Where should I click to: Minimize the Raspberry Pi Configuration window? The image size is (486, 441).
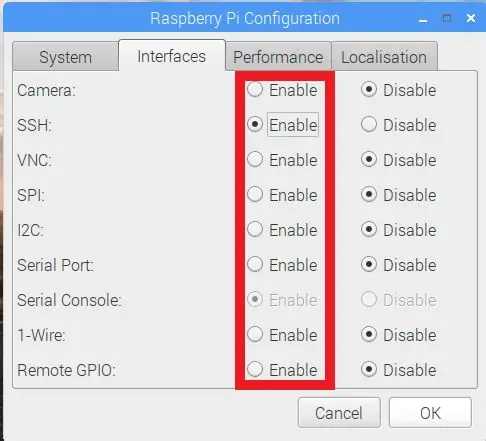point(423,19)
